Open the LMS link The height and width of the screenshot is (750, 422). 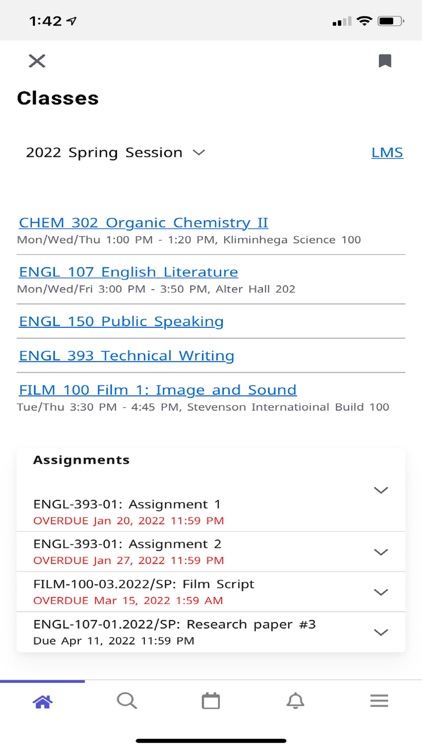(387, 153)
